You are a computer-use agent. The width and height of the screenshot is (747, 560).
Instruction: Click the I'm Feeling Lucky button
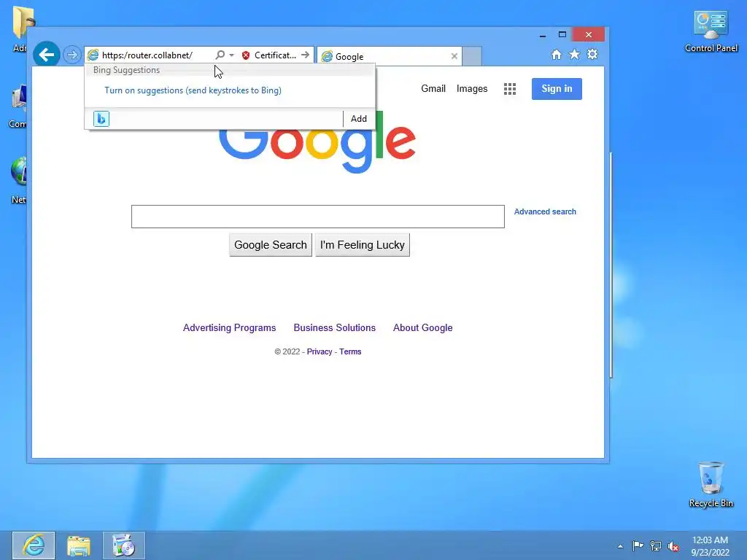pyautogui.click(x=362, y=245)
